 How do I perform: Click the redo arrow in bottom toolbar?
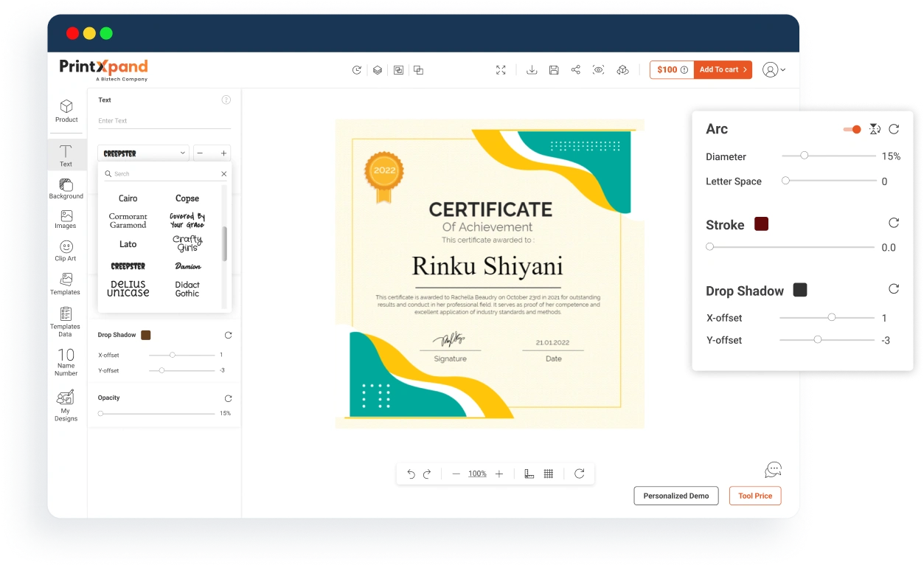click(427, 474)
